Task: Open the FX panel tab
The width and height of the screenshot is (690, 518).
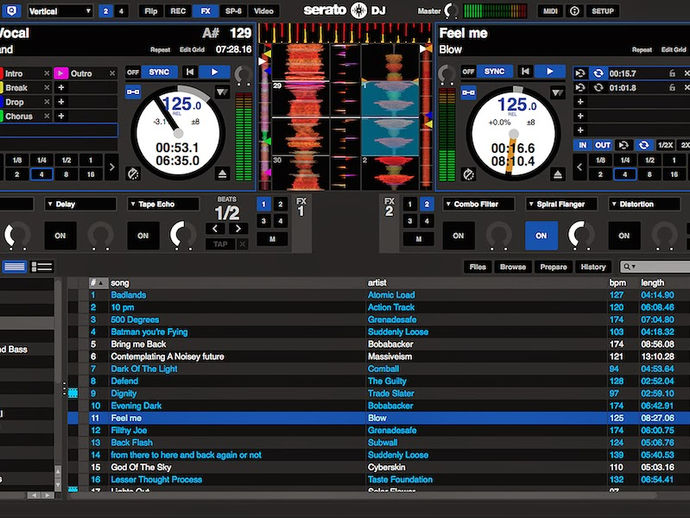Action: click(x=206, y=11)
